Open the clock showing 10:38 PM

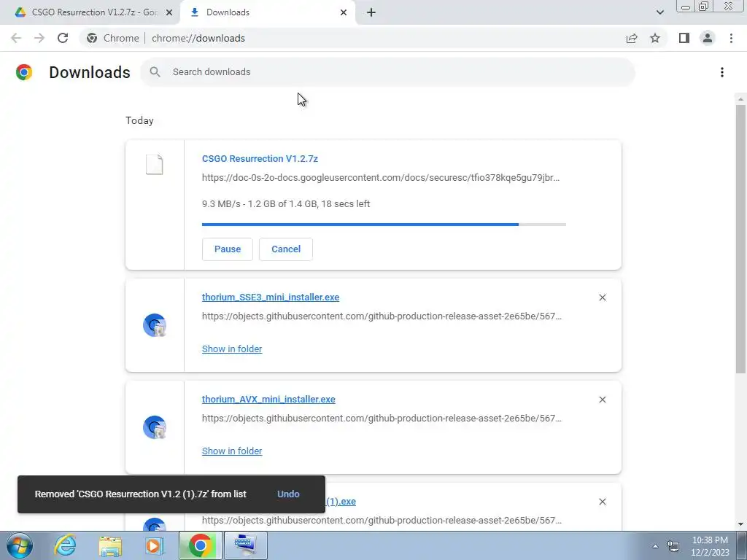[x=710, y=546]
